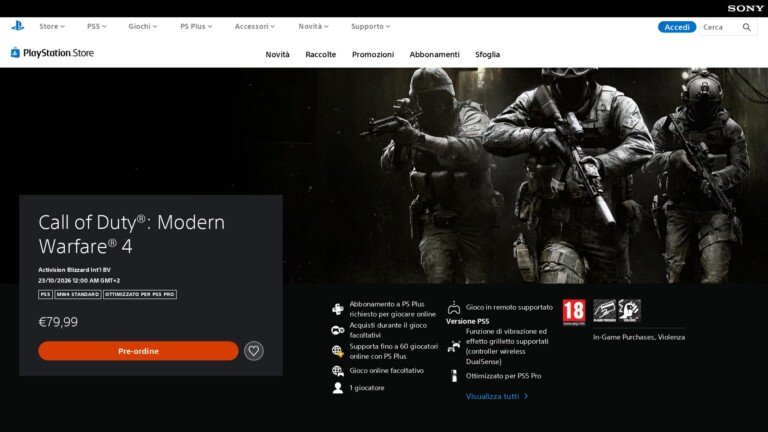Open the PS Plus dropdown menu

pyautogui.click(x=196, y=26)
